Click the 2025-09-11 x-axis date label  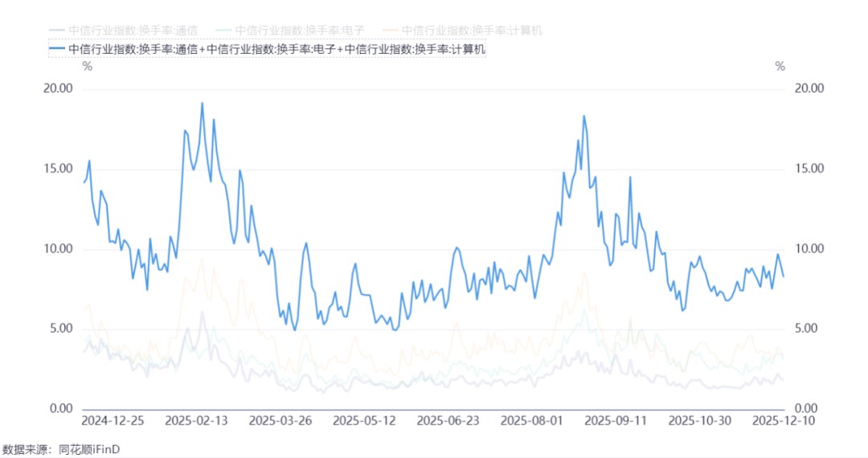click(x=616, y=421)
